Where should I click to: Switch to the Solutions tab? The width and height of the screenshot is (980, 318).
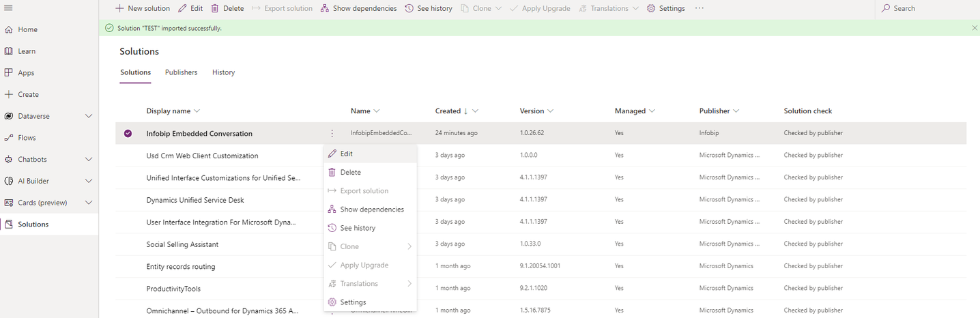pos(135,72)
